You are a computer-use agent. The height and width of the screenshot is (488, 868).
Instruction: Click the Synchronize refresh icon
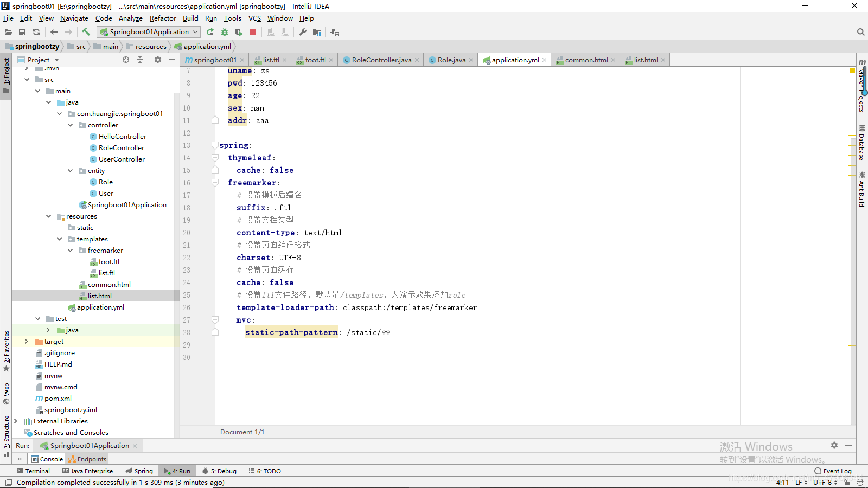point(36,32)
